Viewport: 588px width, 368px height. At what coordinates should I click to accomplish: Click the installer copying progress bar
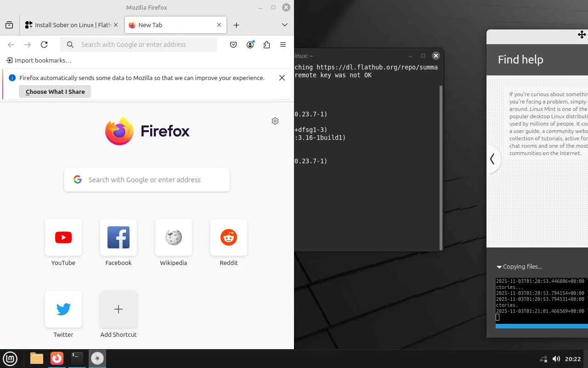(x=542, y=326)
